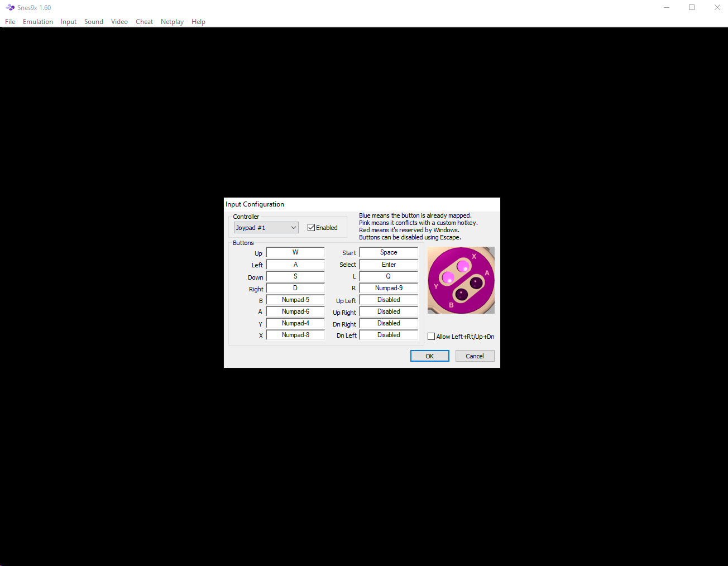728x566 pixels.
Task: Focus the R button field with Numpad-9
Action: tap(389, 288)
